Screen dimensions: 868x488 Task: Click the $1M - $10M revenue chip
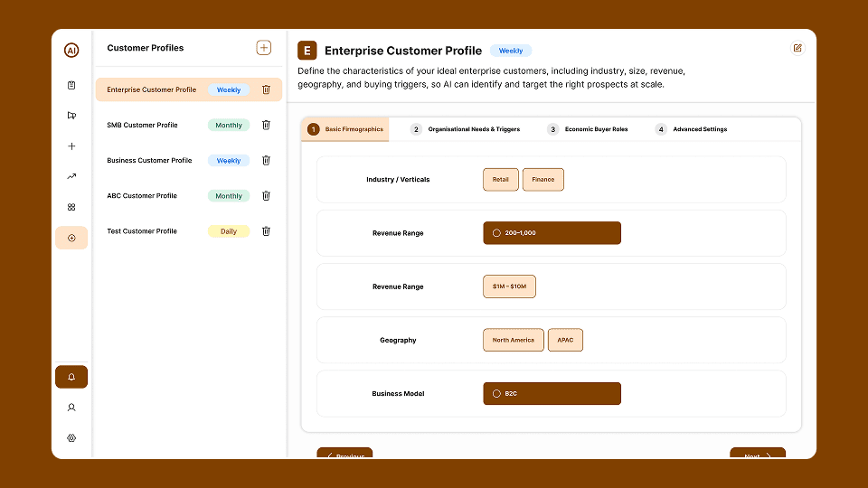click(509, 286)
